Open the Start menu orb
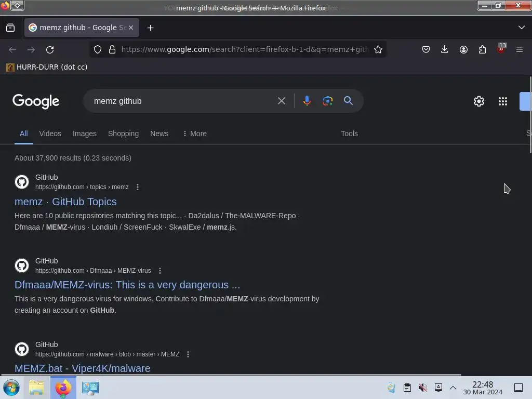The image size is (532, 399). point(11,388)
